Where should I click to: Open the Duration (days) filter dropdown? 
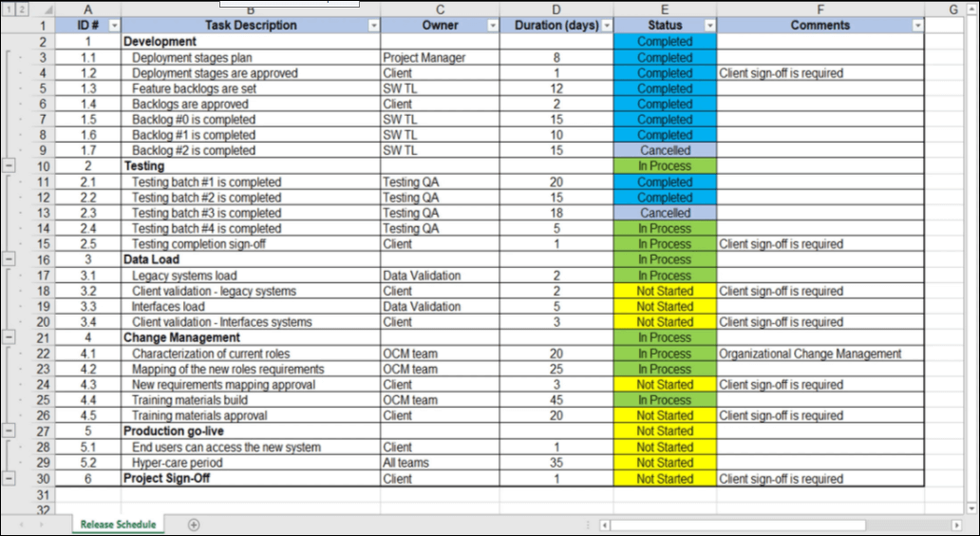[x=607, y=26]
